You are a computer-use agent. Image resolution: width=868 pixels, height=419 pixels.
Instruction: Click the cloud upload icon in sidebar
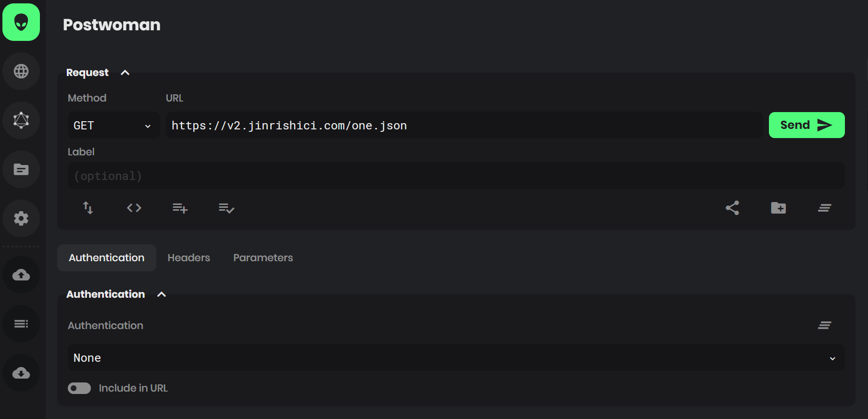coord(21,275)
